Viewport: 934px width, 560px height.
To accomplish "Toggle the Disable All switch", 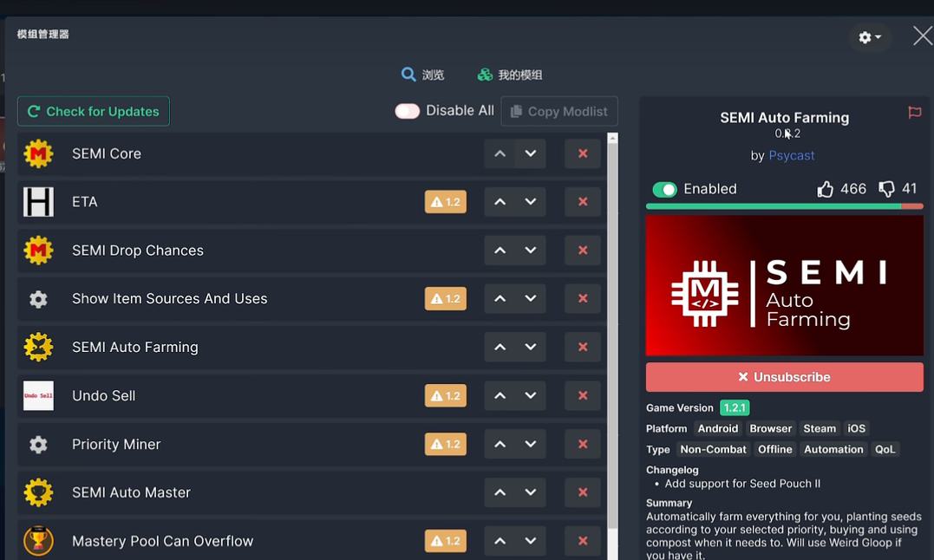I will point(408,111).
